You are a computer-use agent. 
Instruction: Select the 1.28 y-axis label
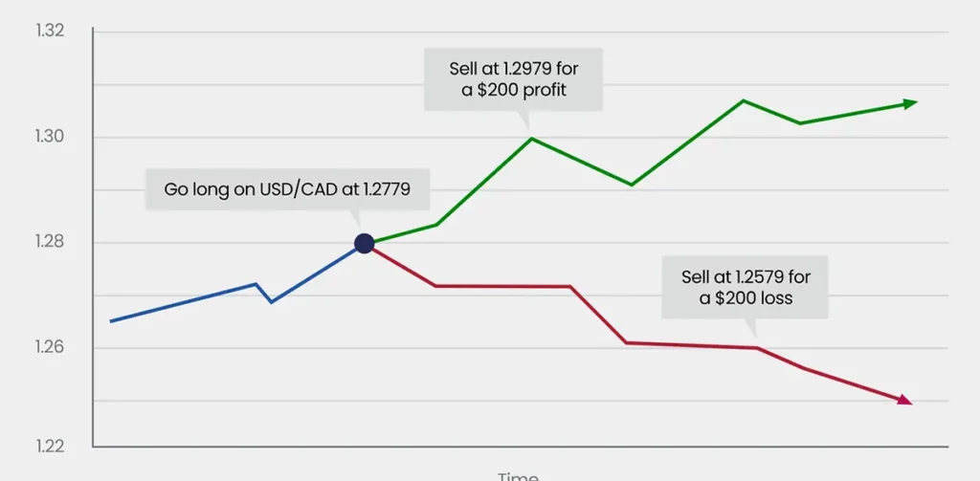tap(50, 242)
